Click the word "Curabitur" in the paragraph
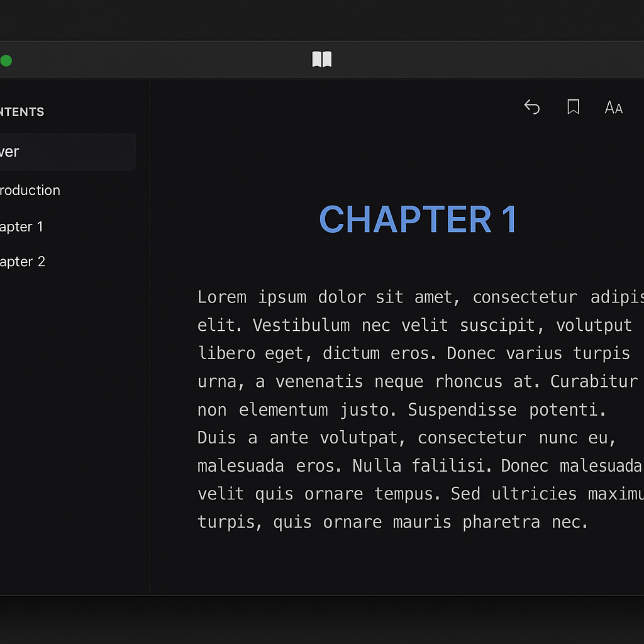 click(594, 382)
